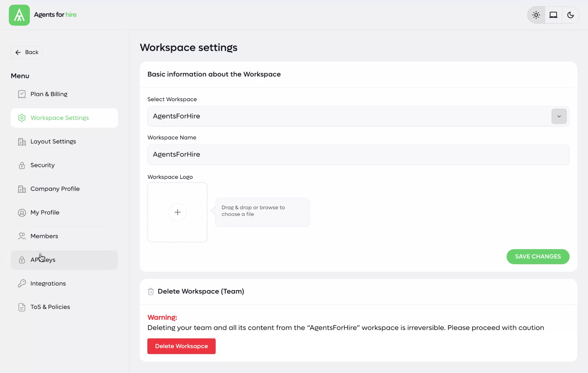Click the Company Profile building icon
The width and height of the screenshot is (588, 373).
click(22, 189)
